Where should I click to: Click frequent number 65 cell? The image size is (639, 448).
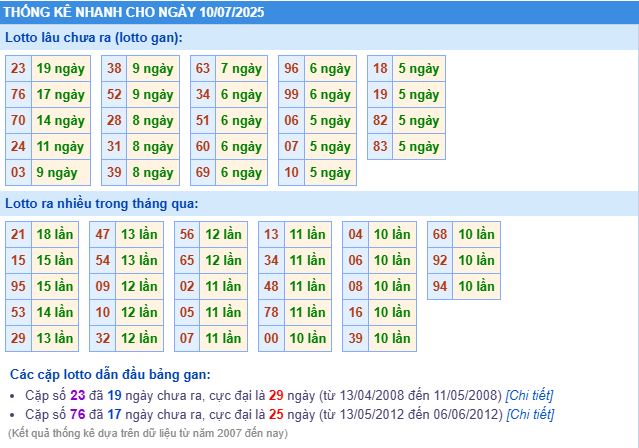pyautogui.click(x=187, y=260)
